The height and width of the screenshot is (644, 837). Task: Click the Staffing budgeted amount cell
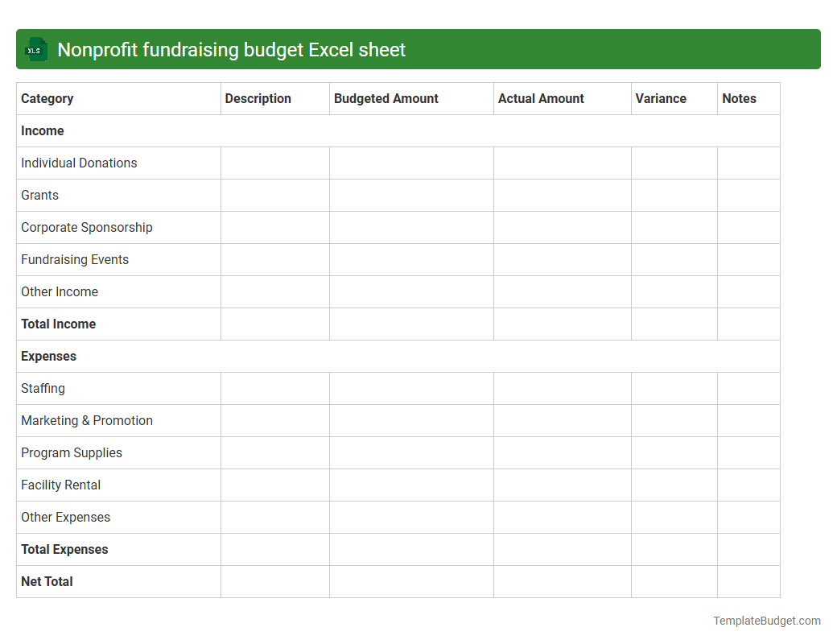click(410, 388)
